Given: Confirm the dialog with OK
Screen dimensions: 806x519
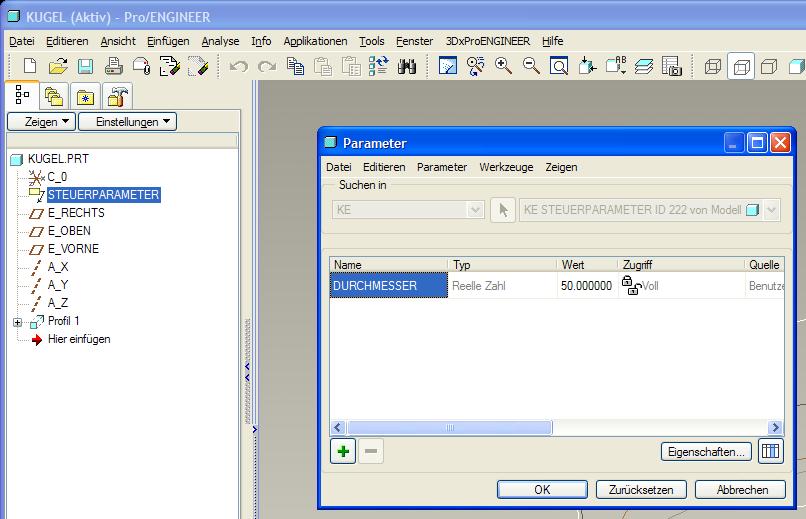Looking at the screenshot, I should coord(542,489).
